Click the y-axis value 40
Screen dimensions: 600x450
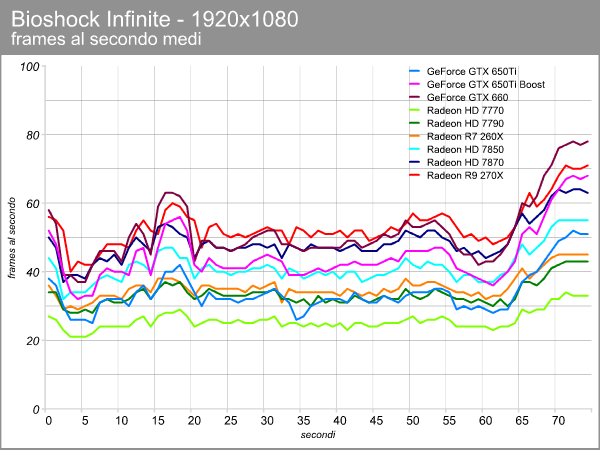click(x=33, y=272)
